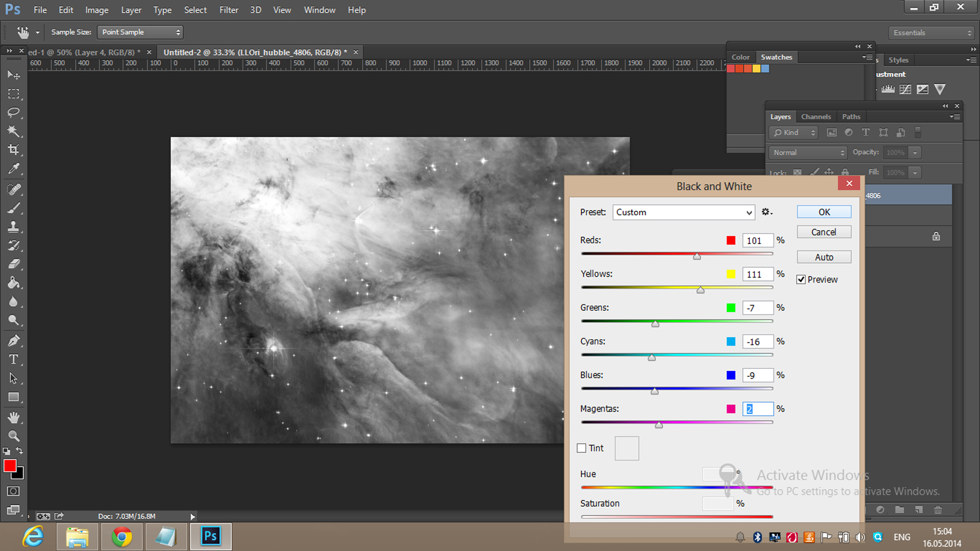Select the Rectangular Marquee tool
This screenshot has width=980, height=551.
pyautogui.click(x=14, y=94)
